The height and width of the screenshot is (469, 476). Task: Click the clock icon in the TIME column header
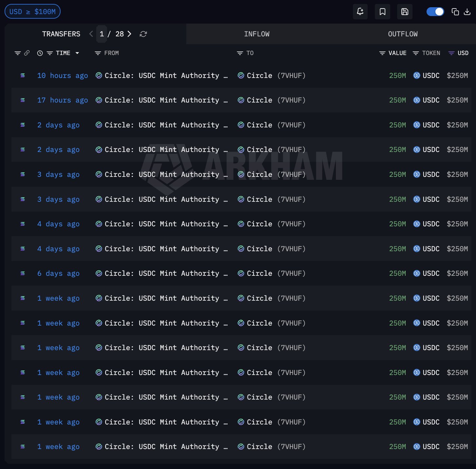pyautogui.click(x=40, y=53)
